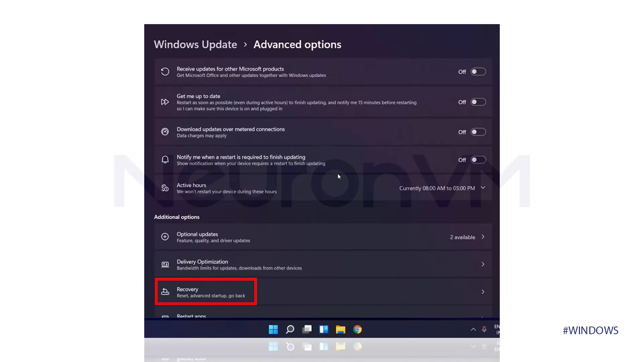Click the Windows Start menu icon
Image resolution: width=644 pixels, height=362 pixels.
point(273,329)
